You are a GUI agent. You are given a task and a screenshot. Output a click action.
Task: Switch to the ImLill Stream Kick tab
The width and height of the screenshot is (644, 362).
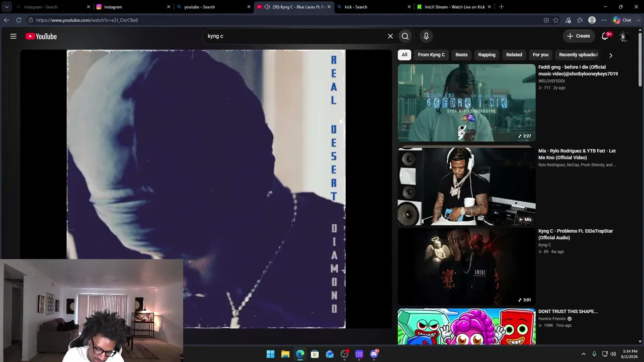pyautogui.click(x=454, y=7)
